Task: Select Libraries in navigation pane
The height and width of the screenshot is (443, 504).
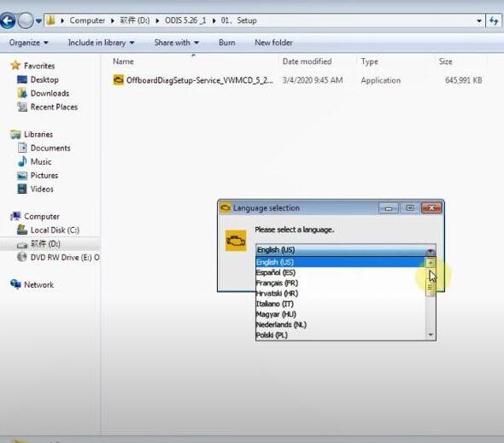Action: coord(38,134)
